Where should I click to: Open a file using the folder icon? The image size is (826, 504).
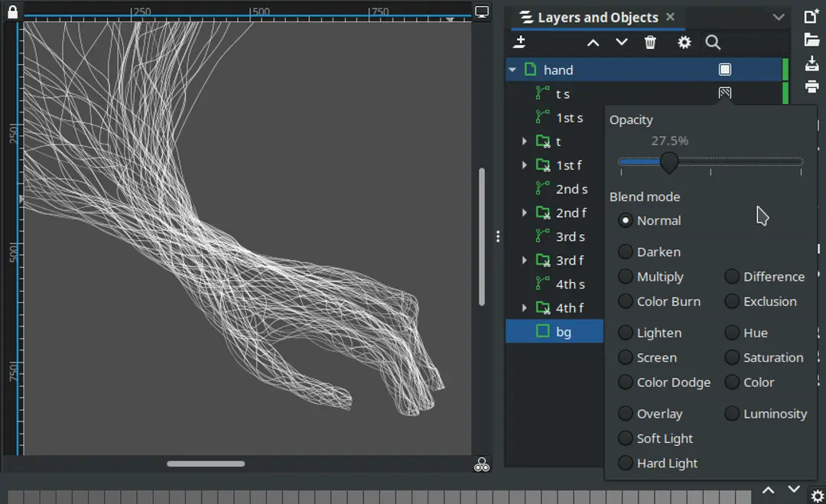pos(811,40)
